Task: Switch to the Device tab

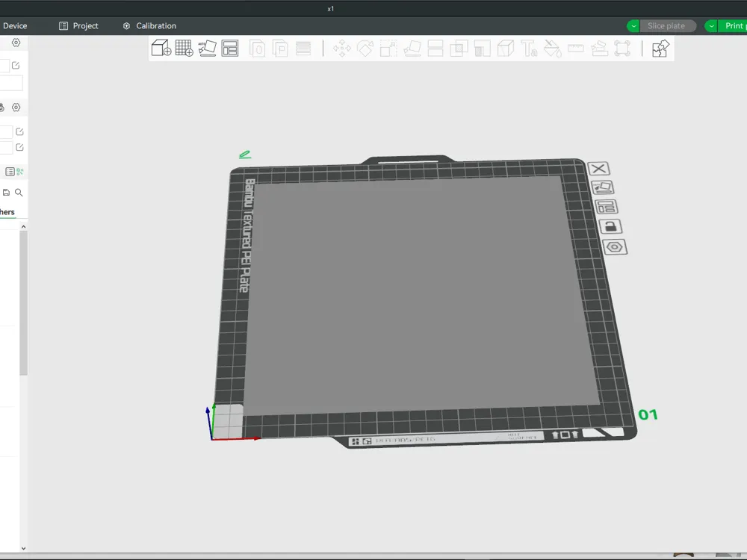Action: click(x=15, y=25)
